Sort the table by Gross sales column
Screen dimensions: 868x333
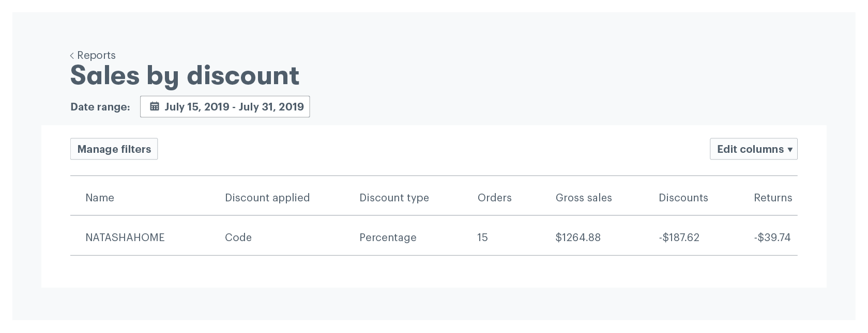(584, 198)
